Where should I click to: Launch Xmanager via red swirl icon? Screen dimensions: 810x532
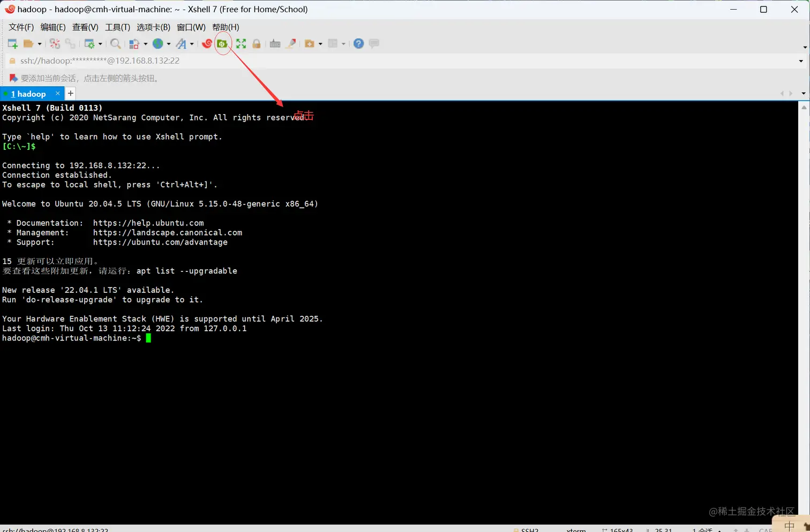coord(207,44)
